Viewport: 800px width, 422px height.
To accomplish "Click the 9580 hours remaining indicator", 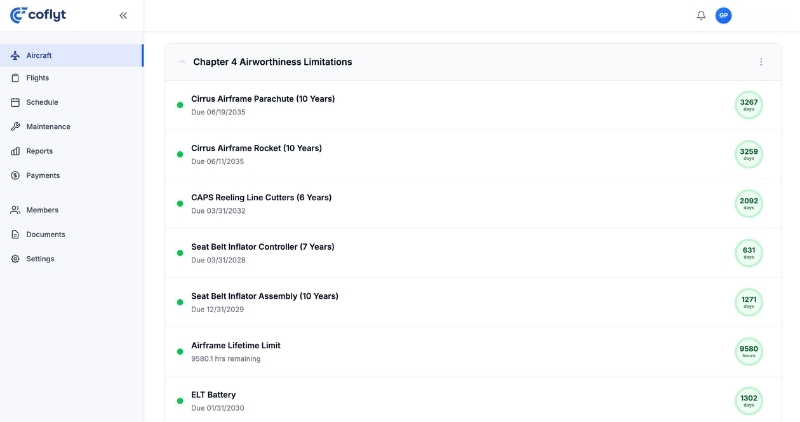I will tap(748, 352).
